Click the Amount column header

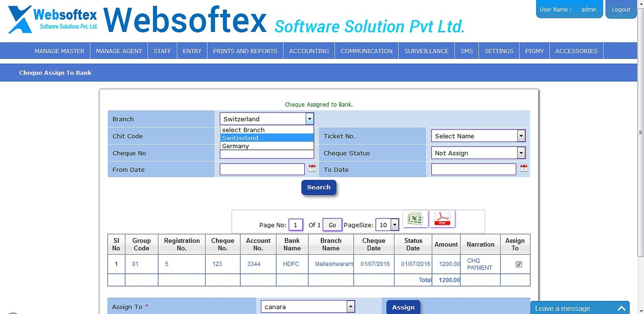[446, 244]
